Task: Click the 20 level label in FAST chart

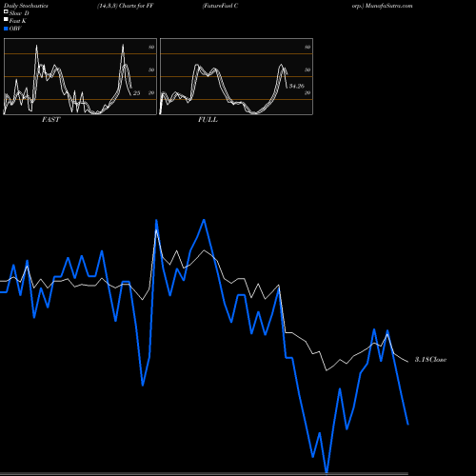Action: pos(151,93)
